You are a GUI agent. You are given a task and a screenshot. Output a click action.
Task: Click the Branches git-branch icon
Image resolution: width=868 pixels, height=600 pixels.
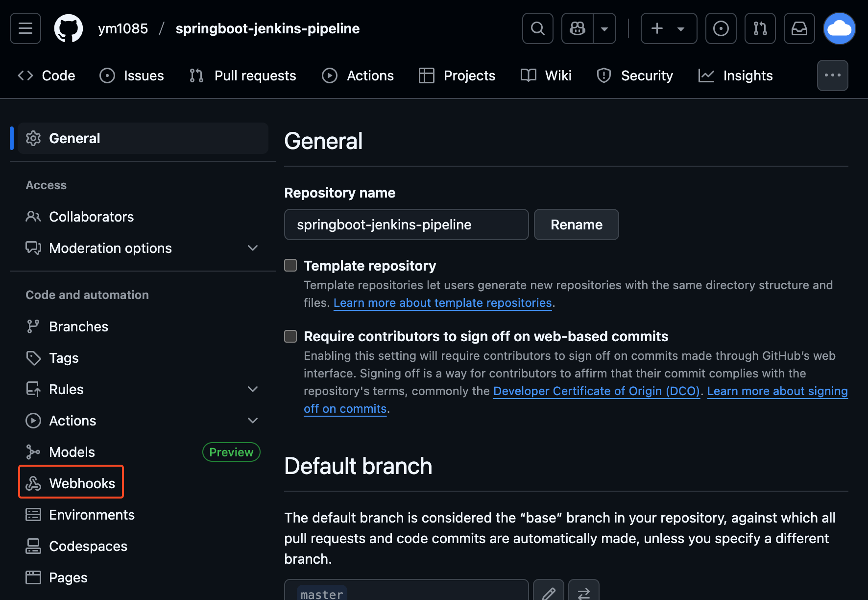[x=33, y=326]
